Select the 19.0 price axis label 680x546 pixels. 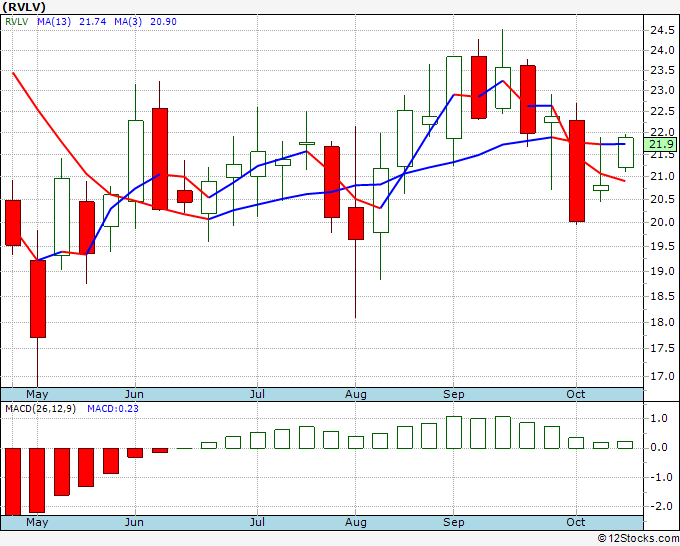(662, 271)
